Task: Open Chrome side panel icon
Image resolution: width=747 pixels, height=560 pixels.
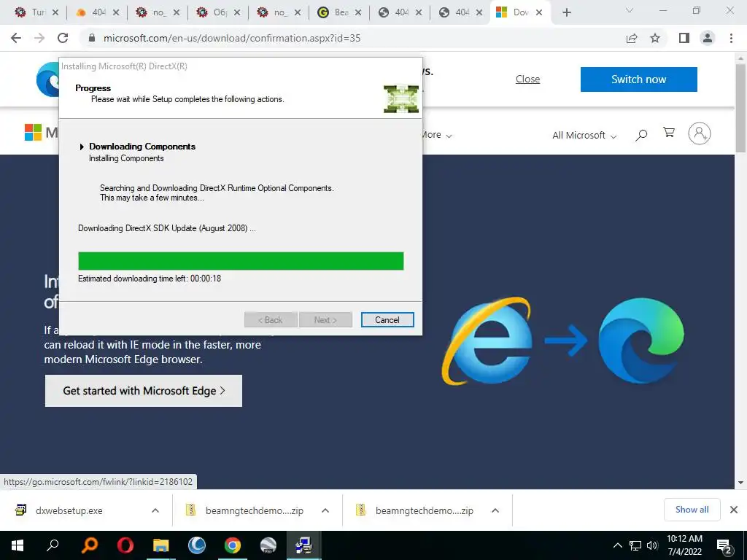Action: click(684, 38)
